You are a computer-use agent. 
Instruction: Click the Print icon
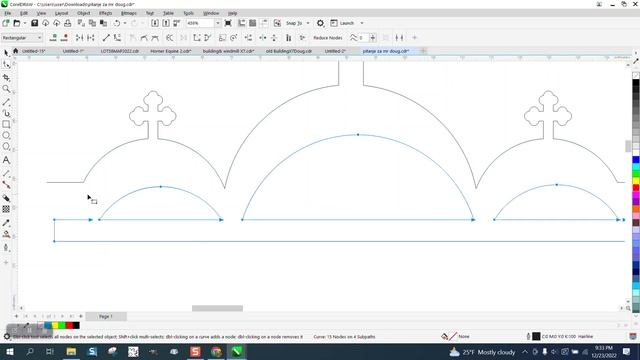[68, 23]
